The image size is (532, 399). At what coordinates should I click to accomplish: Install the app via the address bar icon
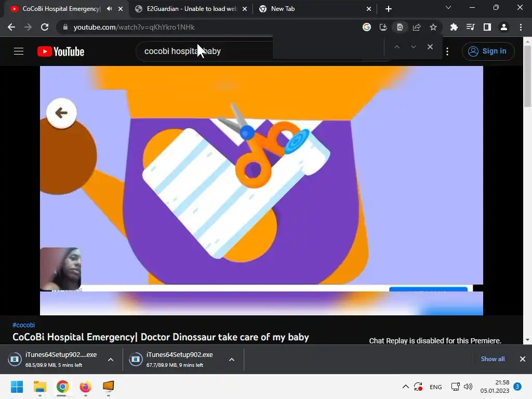[383, 27]
